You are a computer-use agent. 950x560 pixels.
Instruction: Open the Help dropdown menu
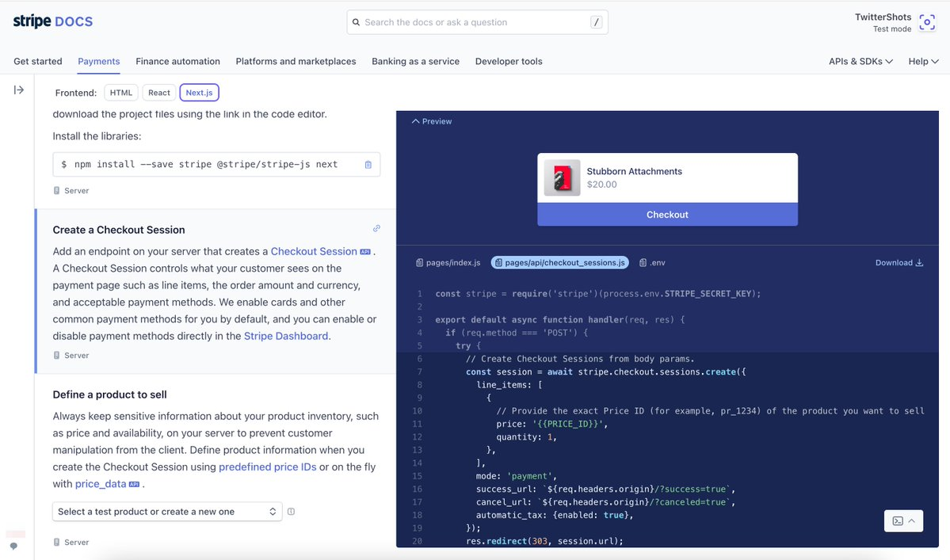[x=923, y=61]
